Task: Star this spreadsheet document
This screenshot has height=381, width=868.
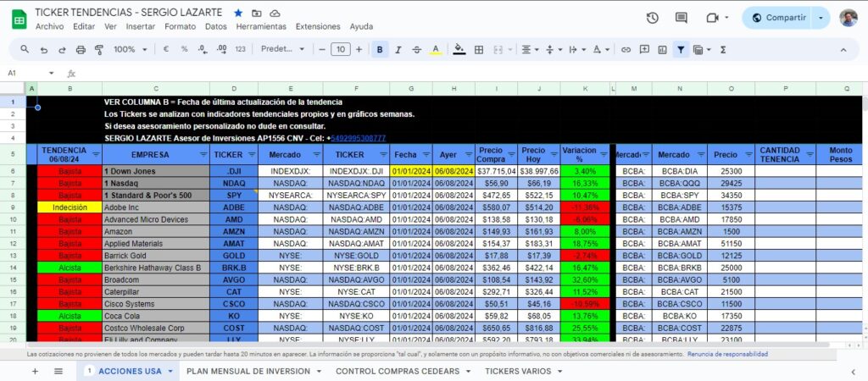Action: pos(238,14)
